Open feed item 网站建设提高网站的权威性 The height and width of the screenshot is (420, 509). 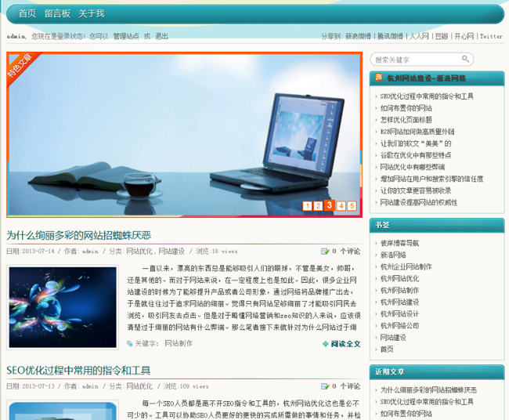click(419, 202)
